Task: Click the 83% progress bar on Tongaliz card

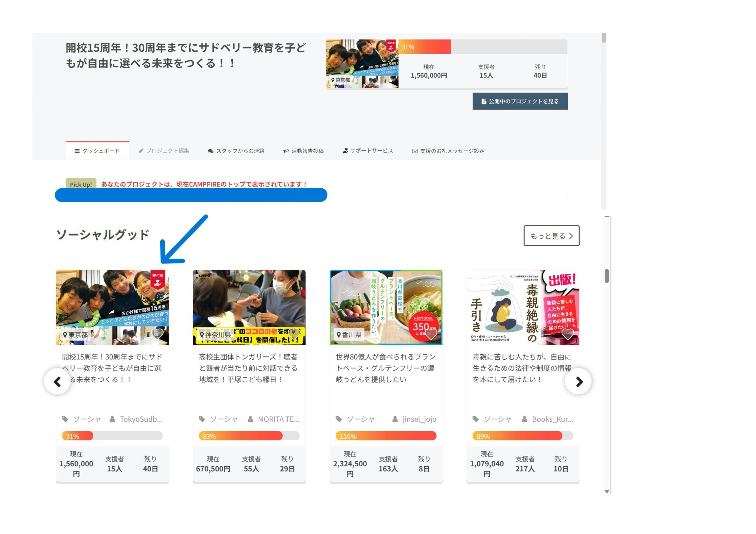Action: coord(249,436)
